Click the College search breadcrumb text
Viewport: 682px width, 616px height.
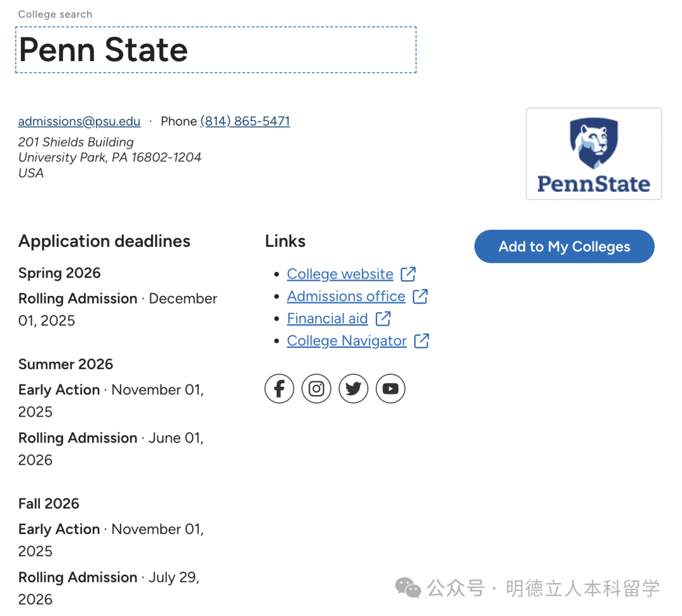(55, 14)
